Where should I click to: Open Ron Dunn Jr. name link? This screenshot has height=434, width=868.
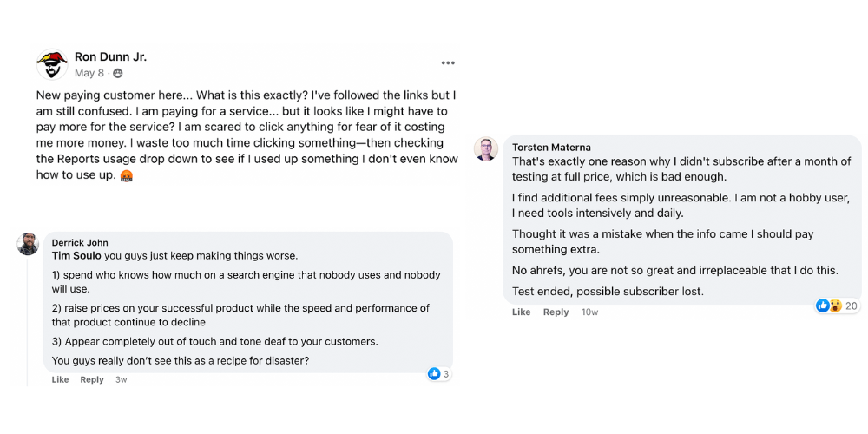coord(111,57)
